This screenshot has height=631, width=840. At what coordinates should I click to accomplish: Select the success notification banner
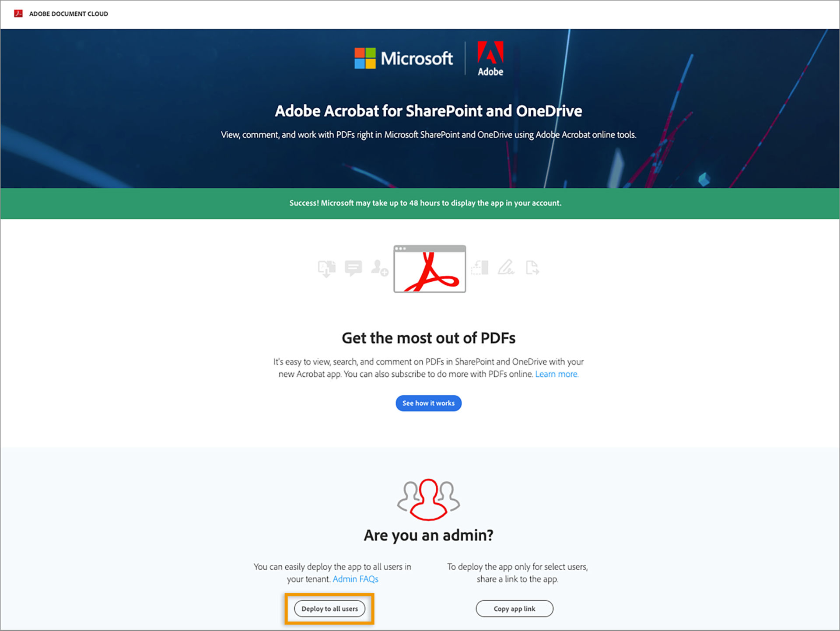point(420,203)
